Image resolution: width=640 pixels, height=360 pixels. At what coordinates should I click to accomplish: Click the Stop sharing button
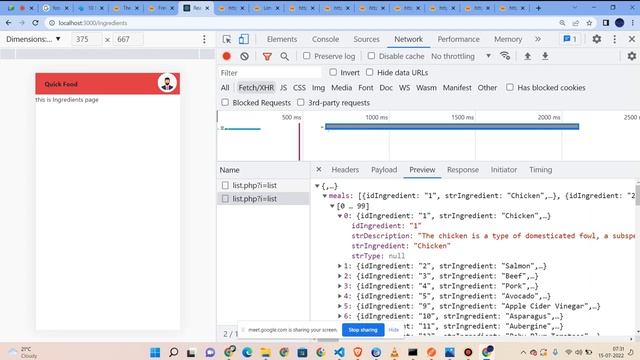[x=363, y=330]
